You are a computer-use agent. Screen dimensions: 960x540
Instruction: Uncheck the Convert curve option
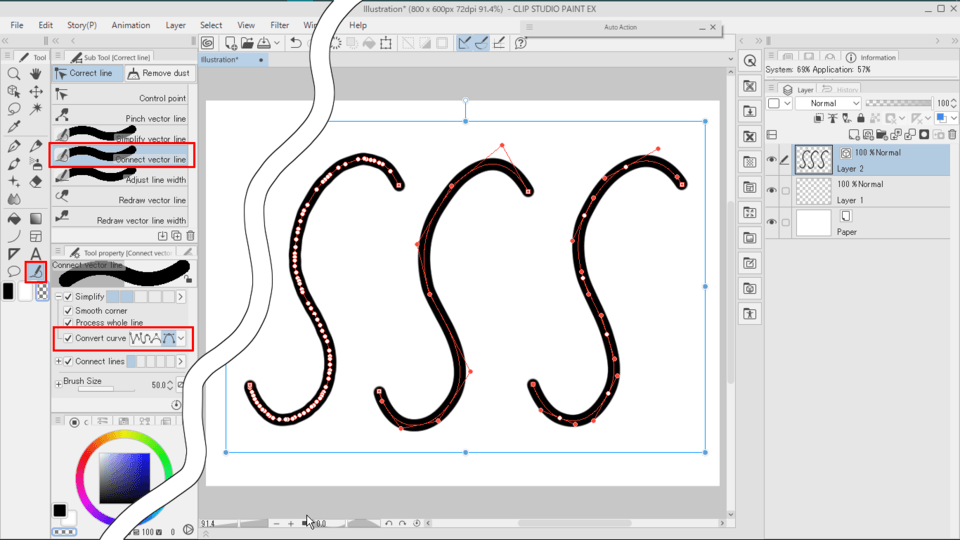[x=68, y=338]
